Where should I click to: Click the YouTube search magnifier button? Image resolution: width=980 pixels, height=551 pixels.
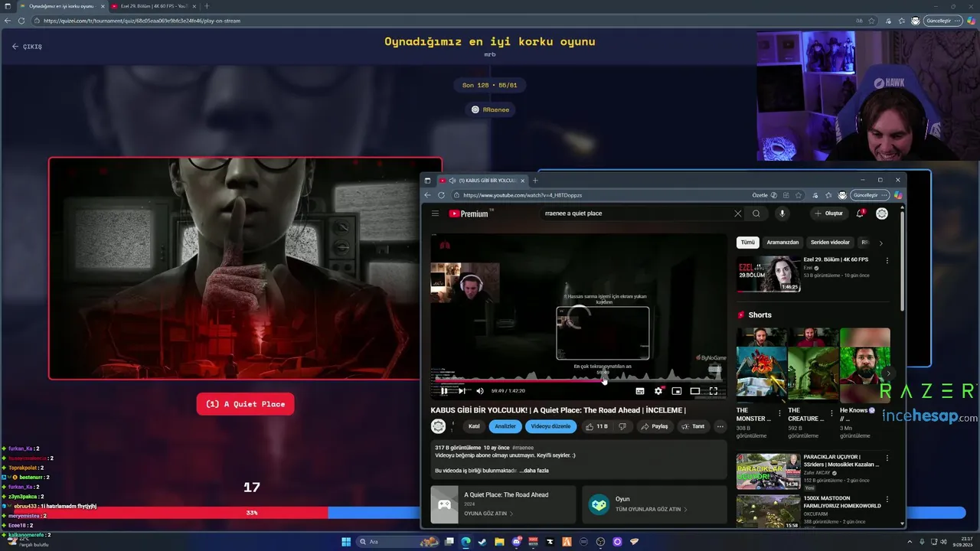coord(756,214)
